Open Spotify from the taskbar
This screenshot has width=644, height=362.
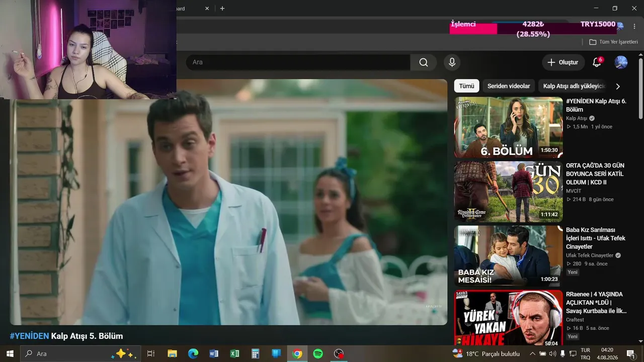point(318,353)
